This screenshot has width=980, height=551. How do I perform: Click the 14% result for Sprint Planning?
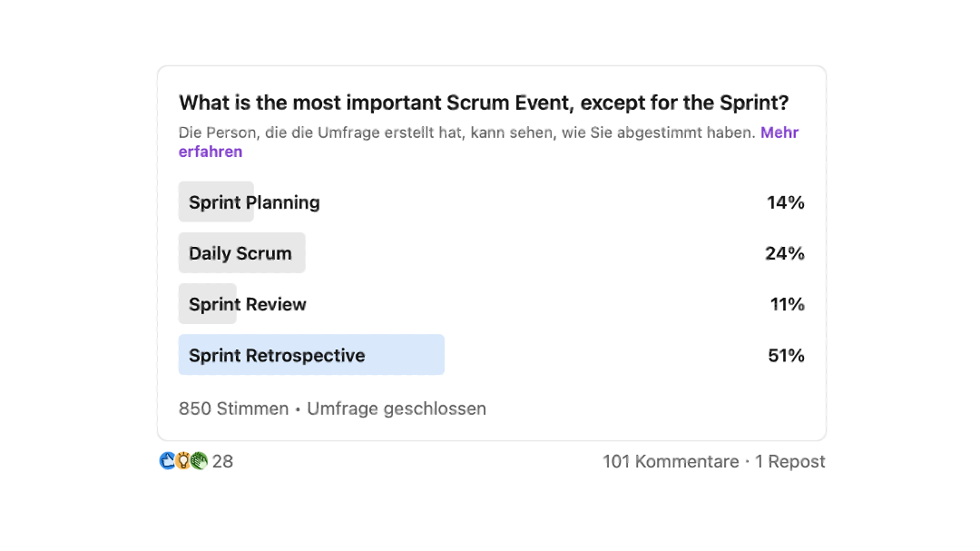785,202
